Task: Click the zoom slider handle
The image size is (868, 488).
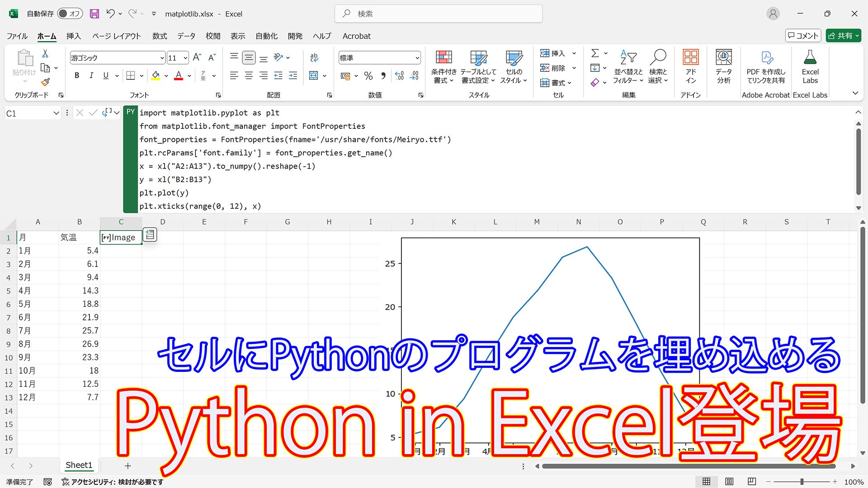Action: pyautogui.click(x=802, y=482)
